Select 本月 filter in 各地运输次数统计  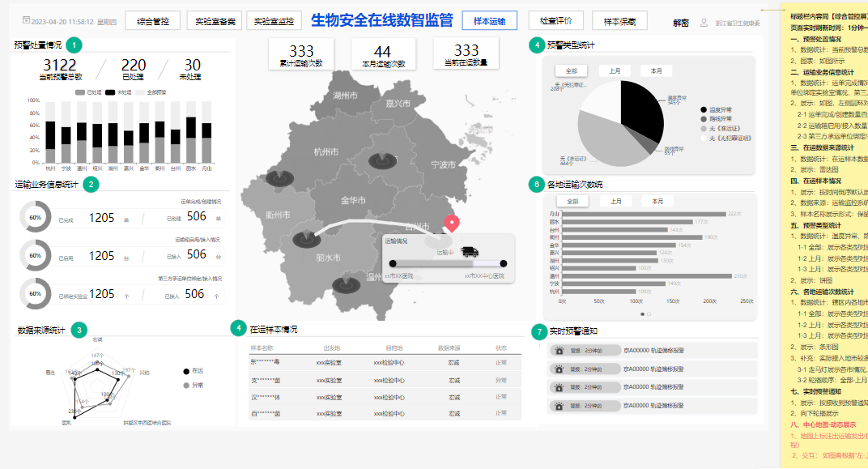(x=657, y=201)
